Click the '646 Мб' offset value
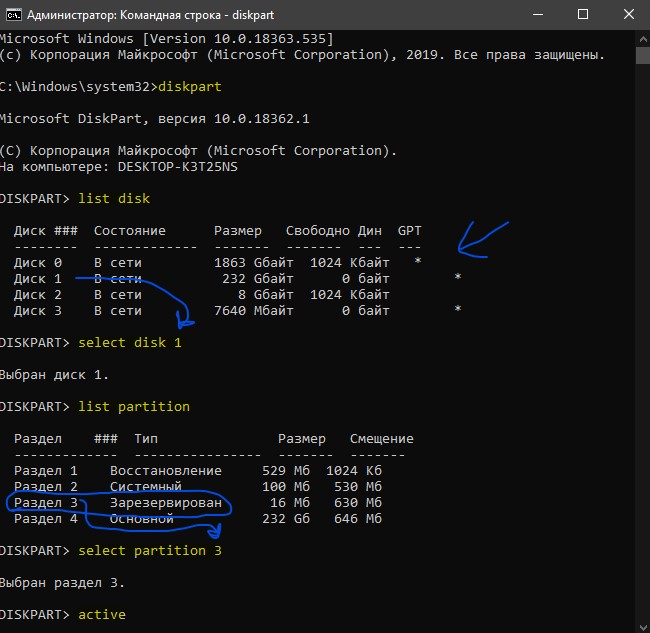 (x=358, y=519)
